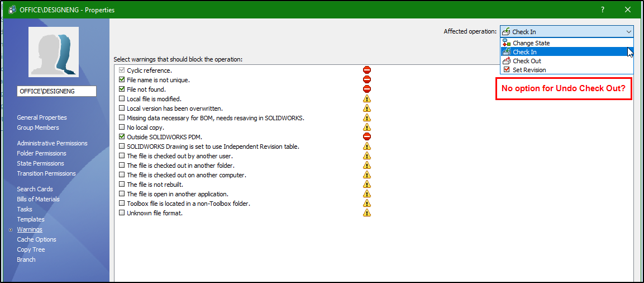Open Search Cards page
Screen dimensions: 644x283
click(x=35, y=189)
